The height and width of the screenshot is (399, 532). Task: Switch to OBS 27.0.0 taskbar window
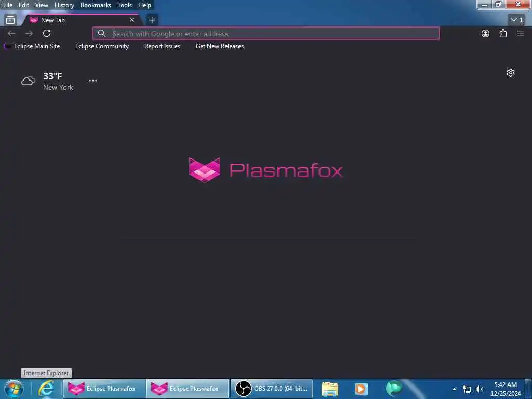point(271,389)
